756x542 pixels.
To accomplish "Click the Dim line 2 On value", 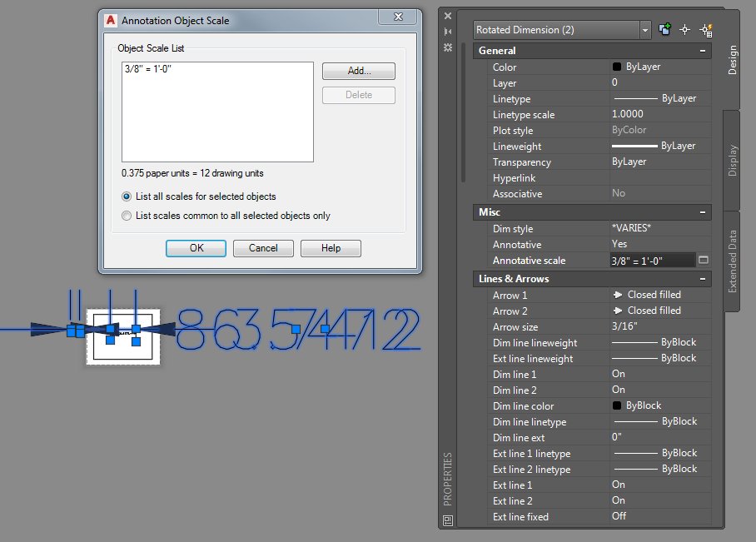I will (660, 390).
